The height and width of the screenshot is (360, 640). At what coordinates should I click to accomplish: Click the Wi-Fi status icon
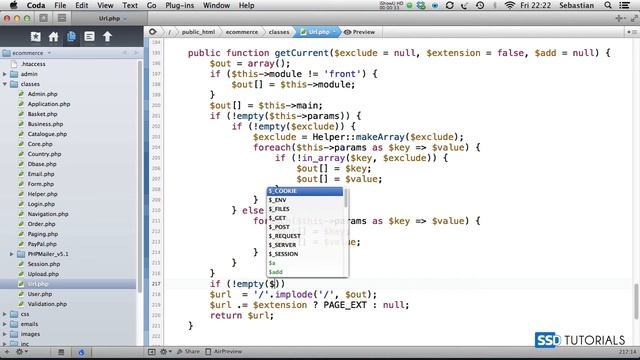click(509, 5)
